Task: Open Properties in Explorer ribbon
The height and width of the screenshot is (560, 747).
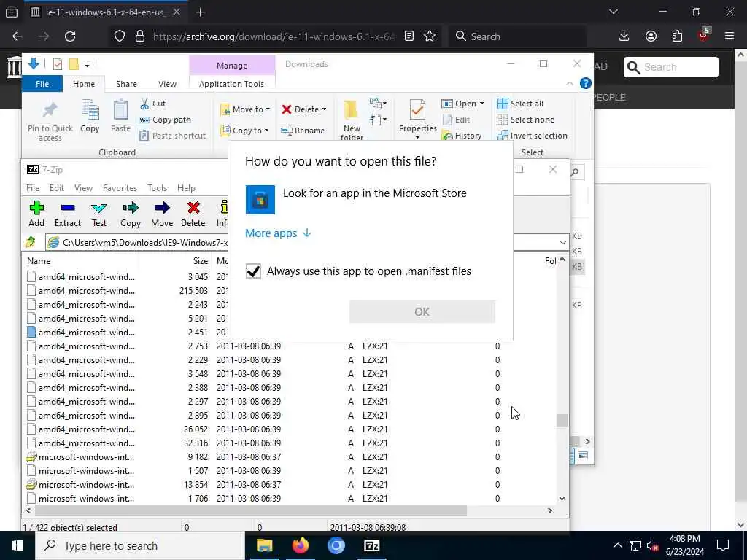Action: point(417,119)
